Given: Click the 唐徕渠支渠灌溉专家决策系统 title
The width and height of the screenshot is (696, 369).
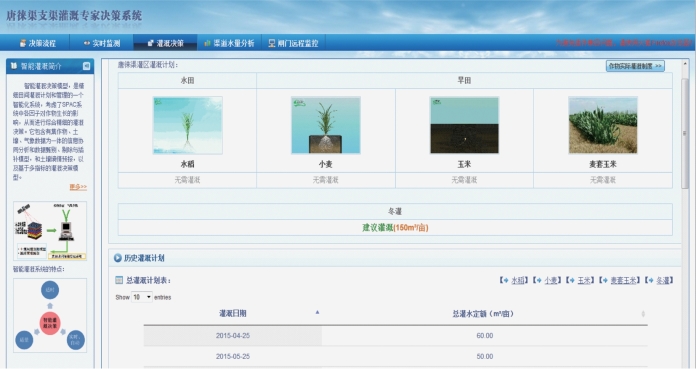Looking at the screenshot, I should [74, 16].
